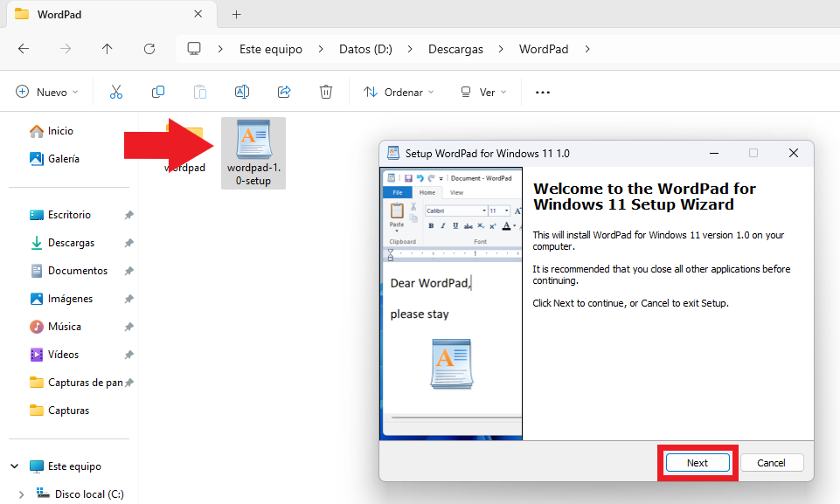Open Descargas in the sidebar
Viewport: 840px width, 504px height.
(x=71, y=243)
